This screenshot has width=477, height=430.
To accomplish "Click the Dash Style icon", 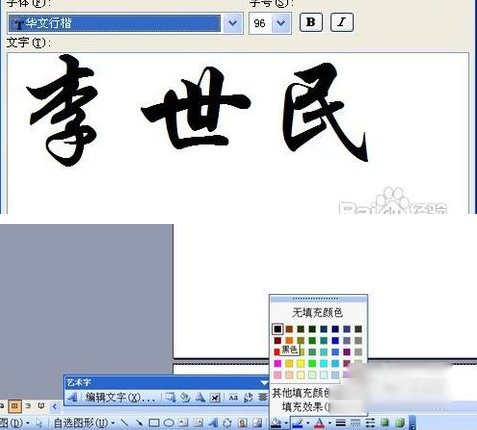I will point(355,423).
